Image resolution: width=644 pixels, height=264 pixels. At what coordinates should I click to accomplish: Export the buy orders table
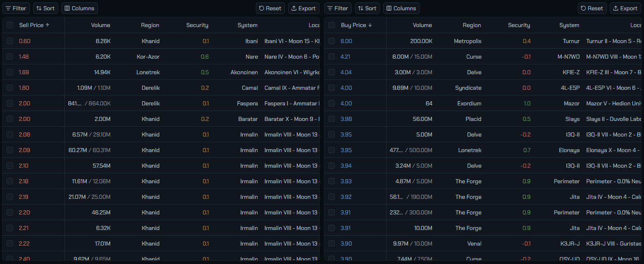(625, 8)
